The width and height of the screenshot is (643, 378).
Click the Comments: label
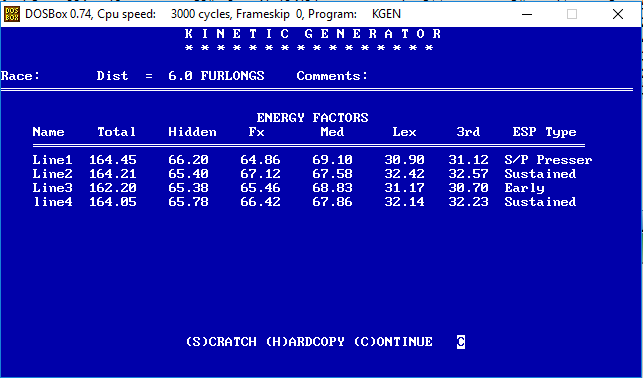(333, 76)
